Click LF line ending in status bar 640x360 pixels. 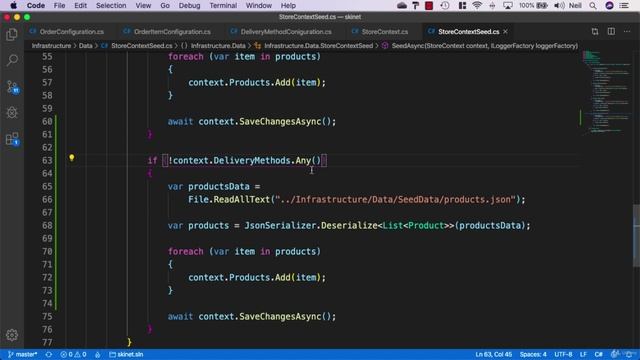(583, 354)
